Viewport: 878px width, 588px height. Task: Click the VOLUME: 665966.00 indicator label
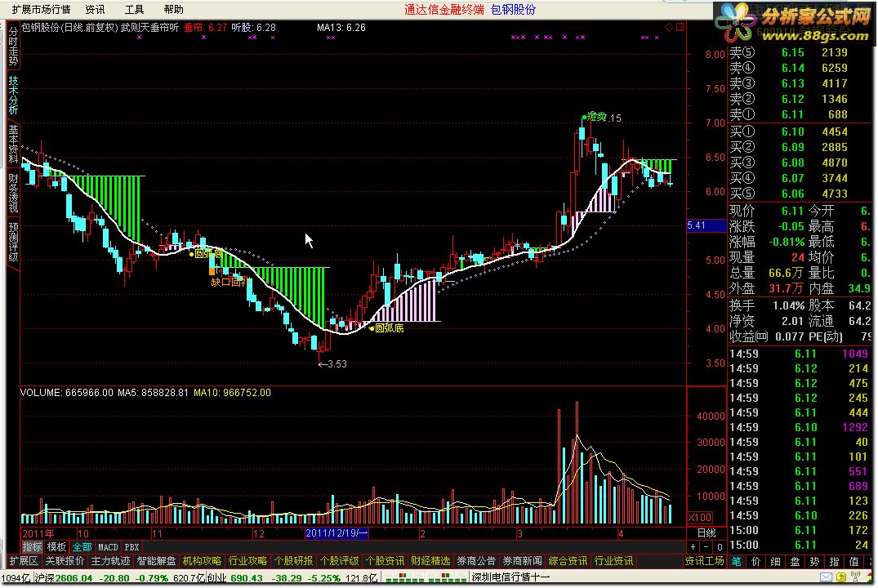pos(67,393)
